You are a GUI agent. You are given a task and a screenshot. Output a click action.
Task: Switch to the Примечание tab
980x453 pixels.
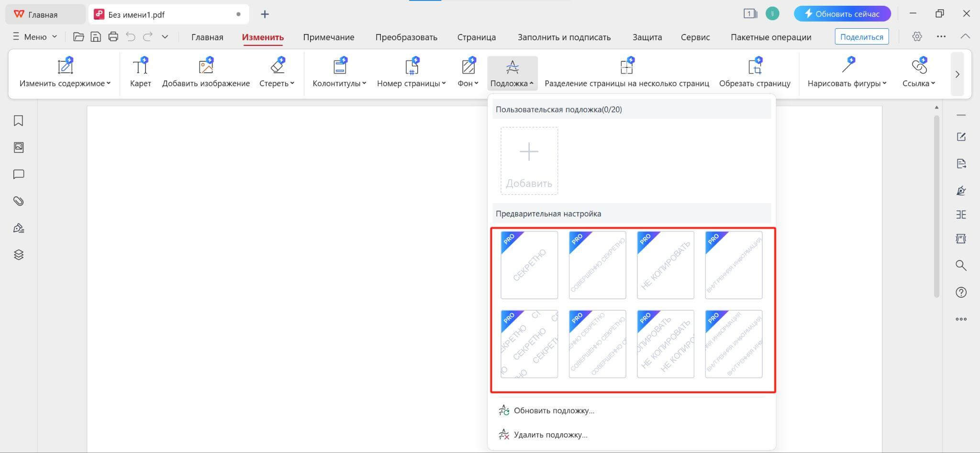(328, 37)
